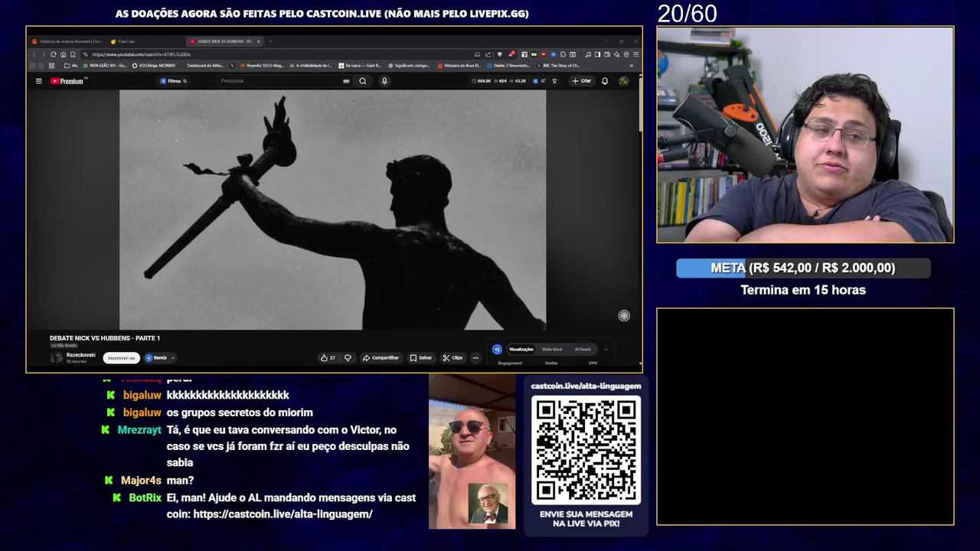
Task: Open a new browser tab
Action: [x=270, y=41]
